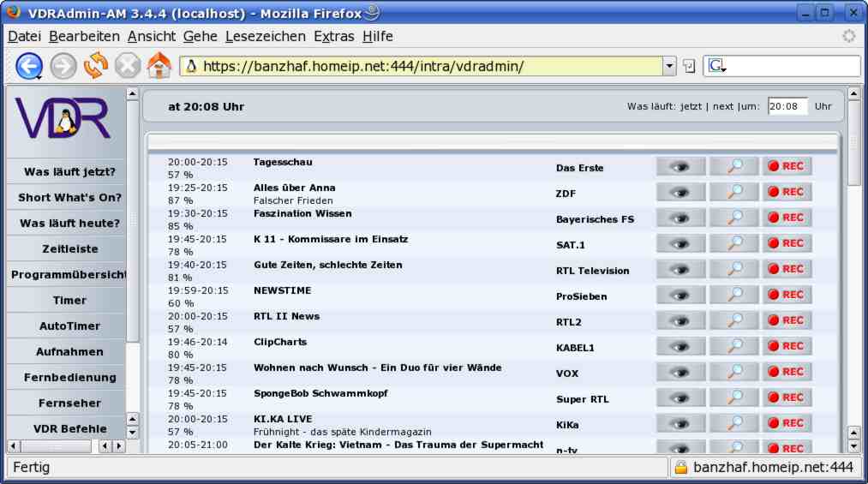Switch to RTL2 using the eye icon

pos(680,321)
